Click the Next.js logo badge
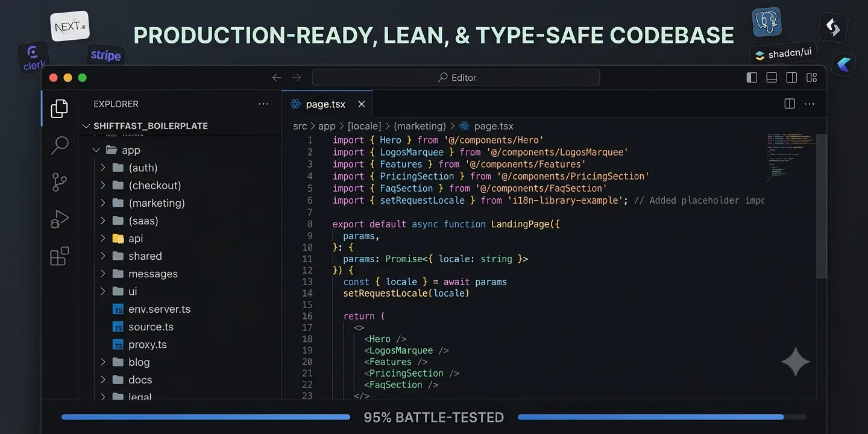Screen dimensions: 868x434 tap(70, 27)
